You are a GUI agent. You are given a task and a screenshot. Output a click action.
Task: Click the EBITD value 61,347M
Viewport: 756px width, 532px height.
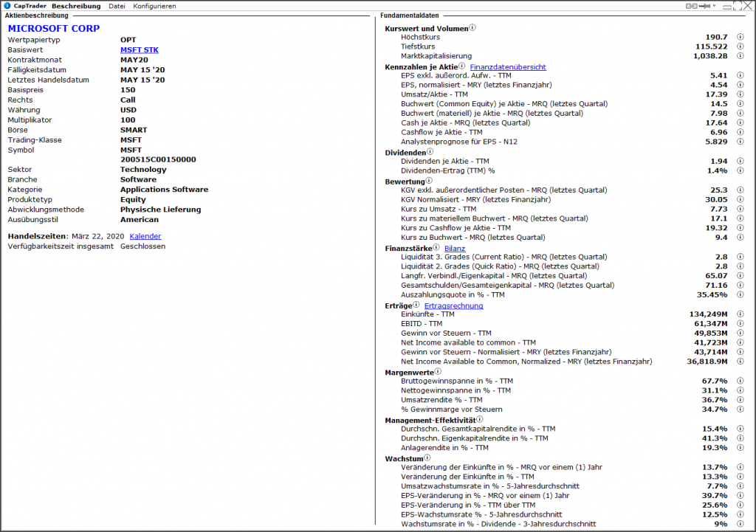tap(711, 324)
